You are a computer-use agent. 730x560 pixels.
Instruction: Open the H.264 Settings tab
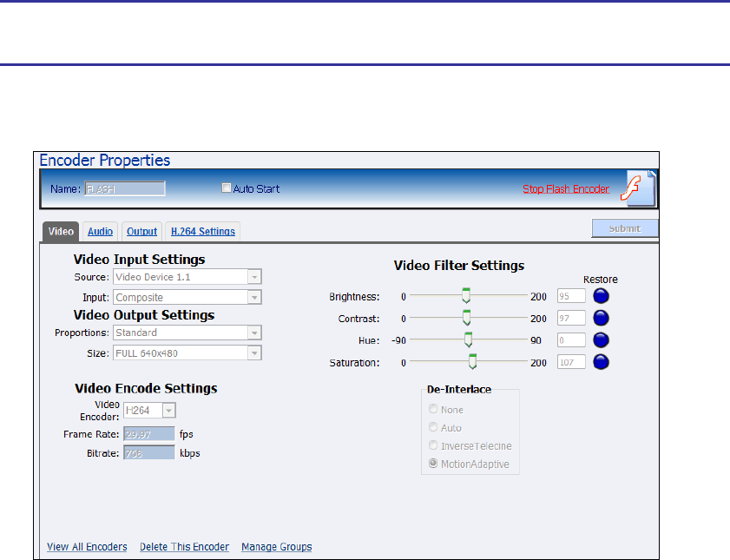[202, 232]
